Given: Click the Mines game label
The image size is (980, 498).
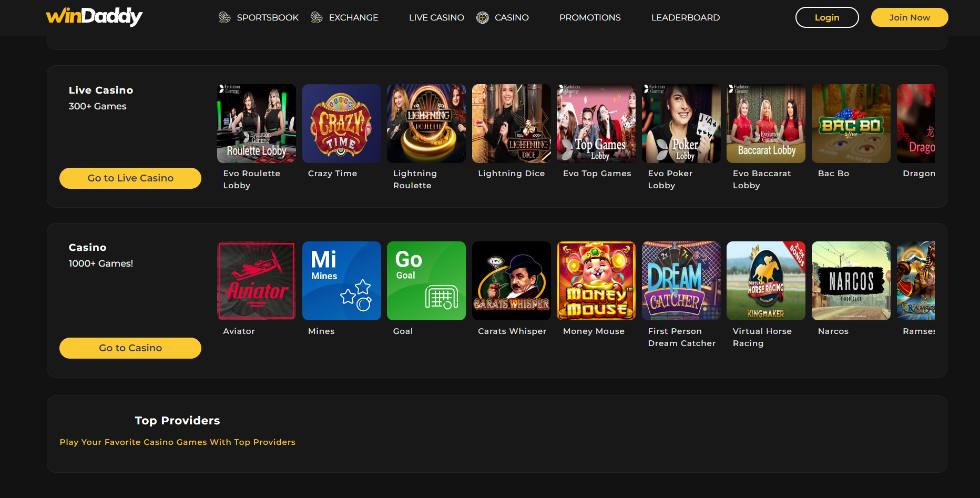Looking at the screenshot, I should [321, 331].
